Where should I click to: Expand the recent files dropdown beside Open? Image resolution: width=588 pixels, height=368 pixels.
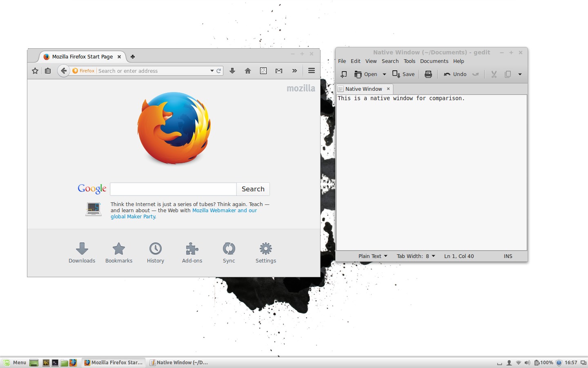click(x=385, y=74)
